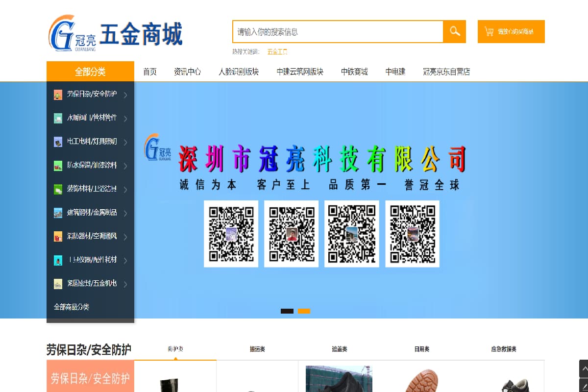
Task: Click the 工具仪器/配件耗材 sidebar category icon
Action: (x=58, y=260)
